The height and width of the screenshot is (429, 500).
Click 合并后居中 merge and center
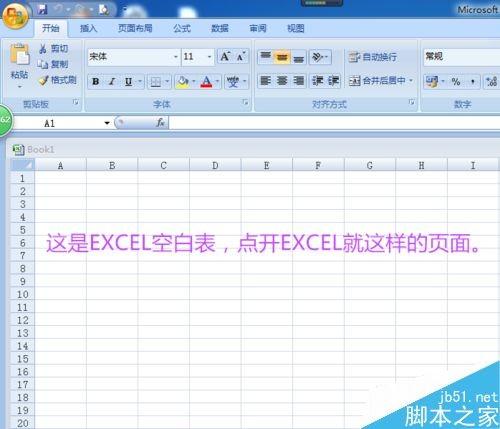[377, 81]
